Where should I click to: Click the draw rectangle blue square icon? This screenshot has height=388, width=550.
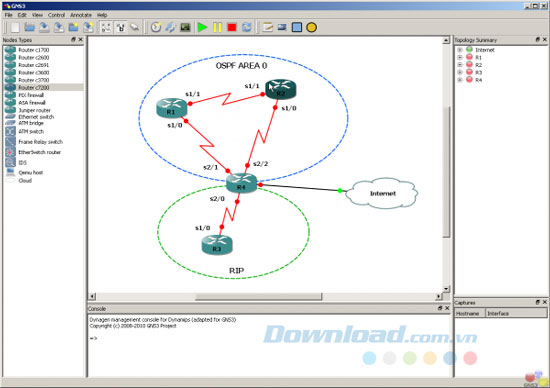coord(297,27)
